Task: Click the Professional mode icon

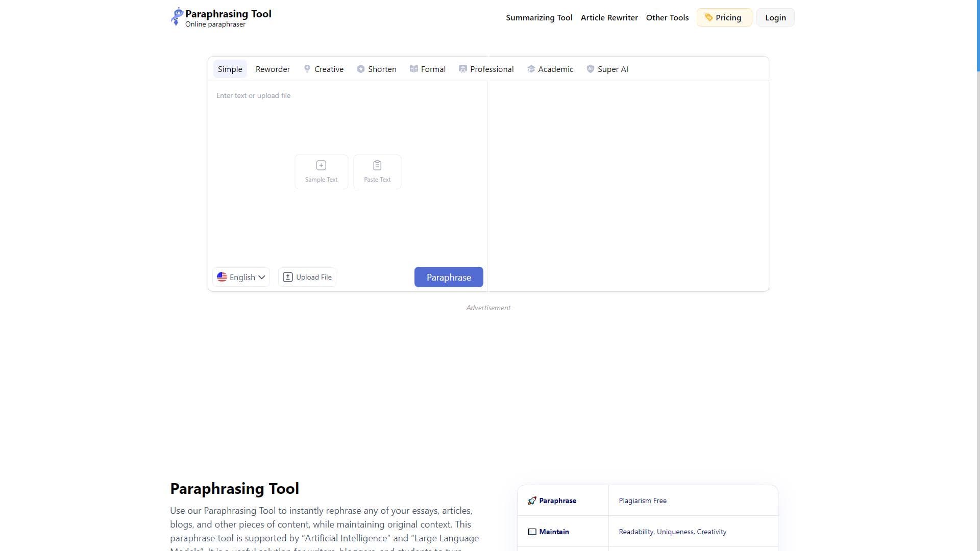Action: 463,69
